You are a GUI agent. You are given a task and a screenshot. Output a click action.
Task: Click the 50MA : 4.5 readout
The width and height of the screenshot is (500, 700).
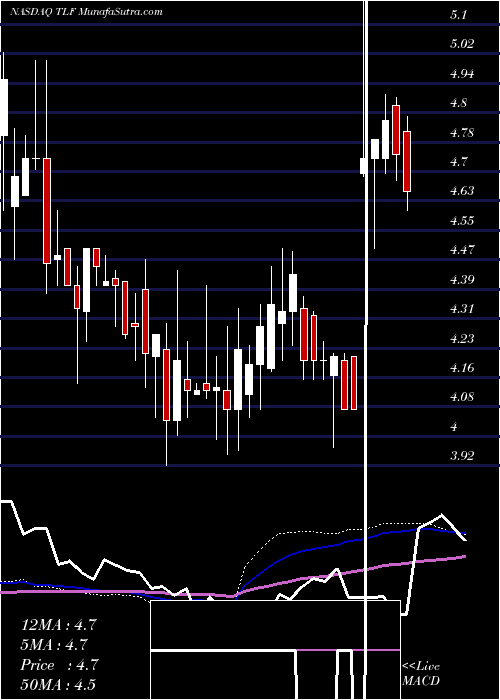click(58, 684)
